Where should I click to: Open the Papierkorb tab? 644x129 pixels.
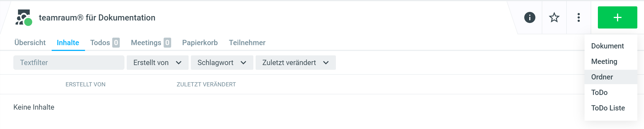coord(200,43)
